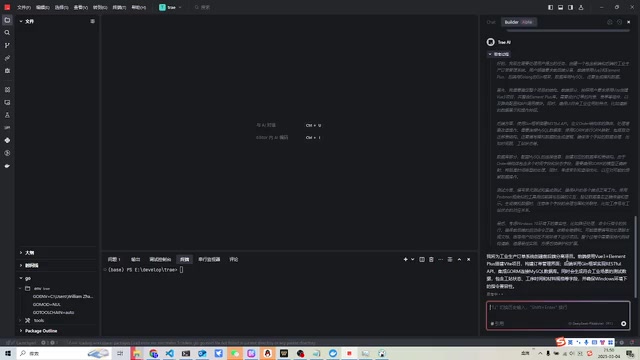This screenshot has height=360, width=640.
Task: Close the bottom terminal panel
Action: 469,259
